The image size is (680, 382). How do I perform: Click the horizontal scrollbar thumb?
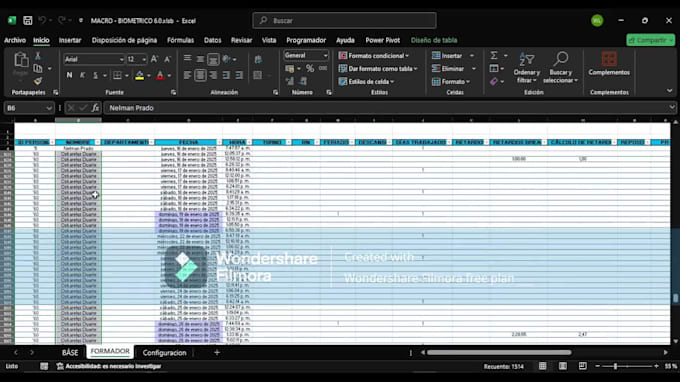coord(499,353)
